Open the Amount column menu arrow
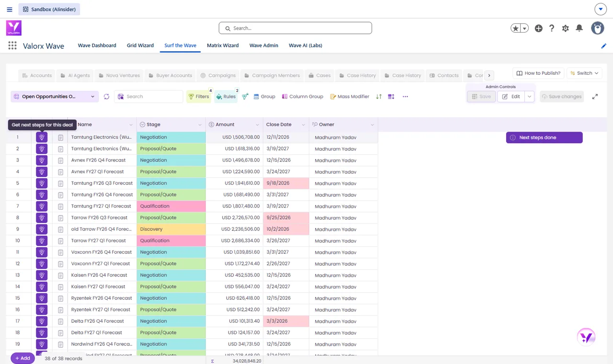The height and width of the screenshot is (364, 613). [257, 125]
